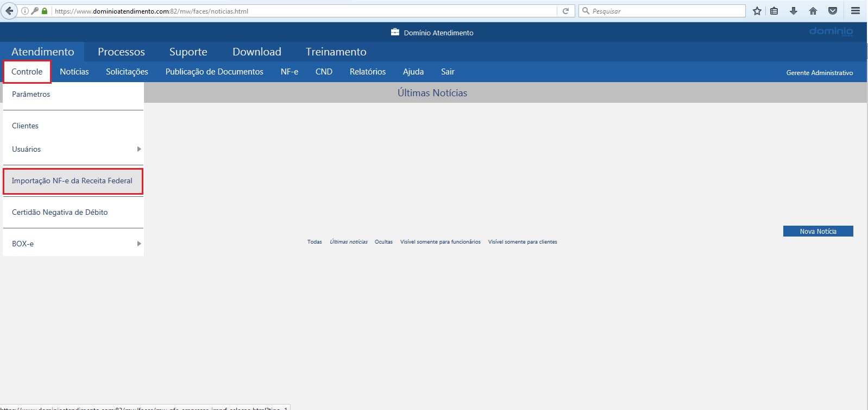Filter news by Todas
This screenshot has width=868, height=410.
point(315,242)
